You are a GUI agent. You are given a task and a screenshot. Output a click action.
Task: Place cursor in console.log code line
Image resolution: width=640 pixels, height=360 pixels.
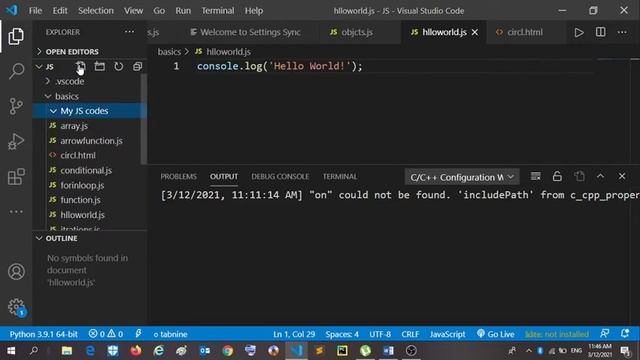point(280,66)
